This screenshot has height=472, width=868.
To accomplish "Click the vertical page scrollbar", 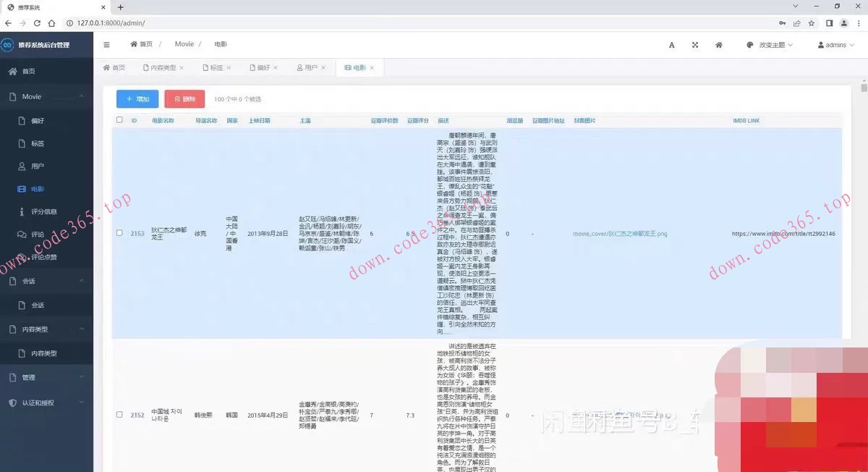I will pyautogui.click(x=864, y=88).
